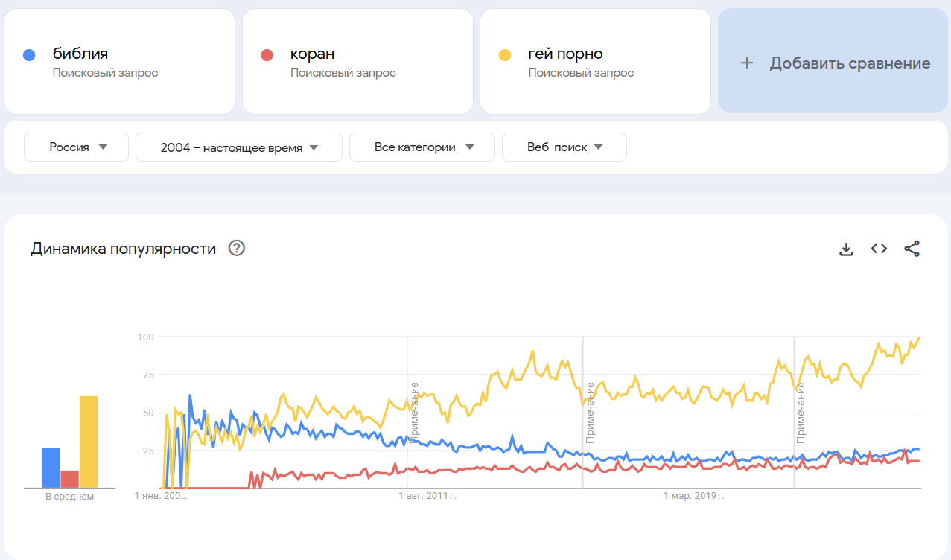
Task: Download the interest over time chart data
Action: pyautogui.click(x=846, y=249)
